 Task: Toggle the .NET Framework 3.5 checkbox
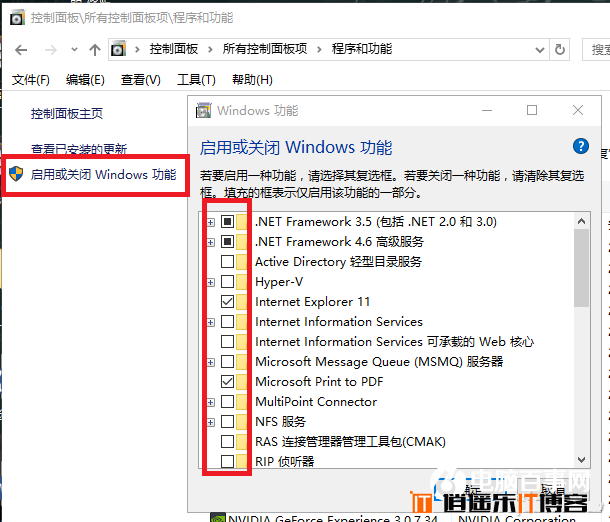[x=227, y=222]
